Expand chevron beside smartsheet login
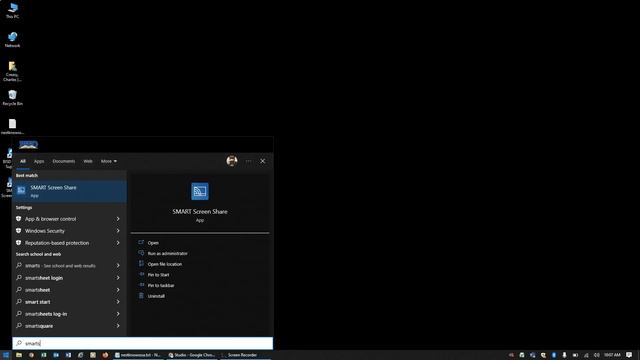Viewport: 640px width, 360px height. click(118, 278)
